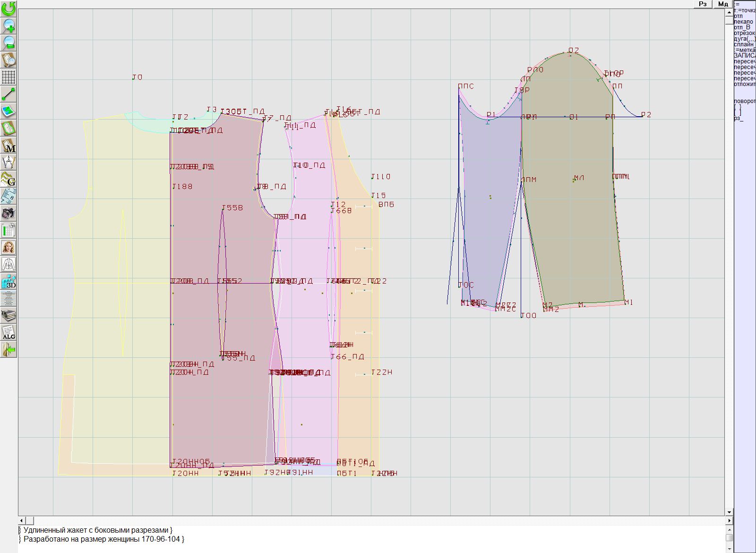Select the compass divider tool
The image size is (756, 553).
9,163
